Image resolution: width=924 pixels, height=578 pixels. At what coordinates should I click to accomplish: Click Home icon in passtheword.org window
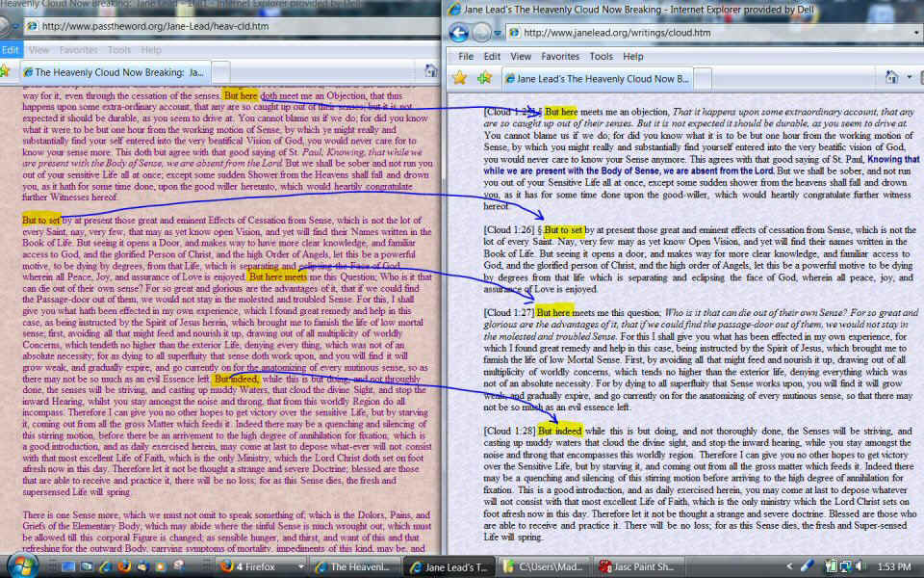pos(431,70)
